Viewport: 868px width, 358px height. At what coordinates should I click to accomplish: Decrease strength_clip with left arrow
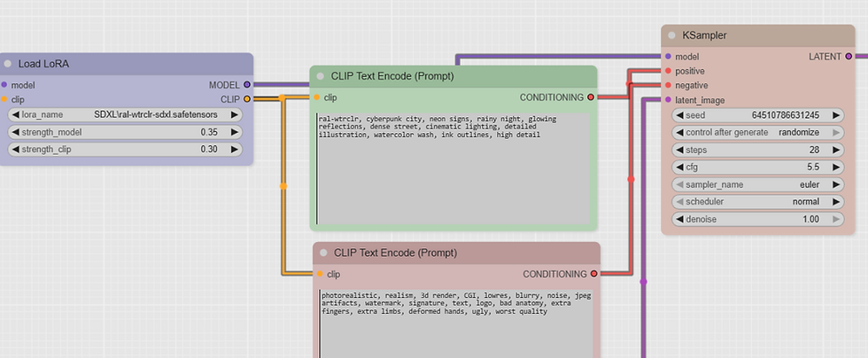16,149
